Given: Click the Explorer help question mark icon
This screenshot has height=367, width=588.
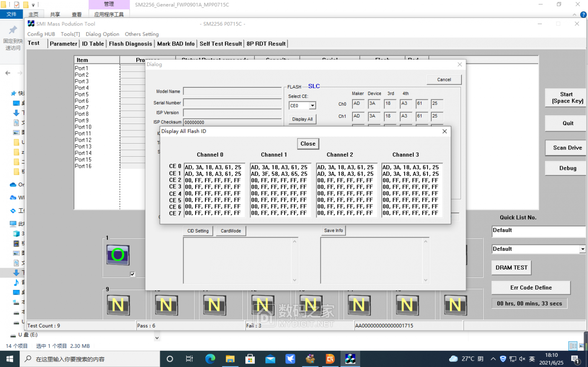Looking at the screenshot, I should pyautogui.click(x=583, y=14).
